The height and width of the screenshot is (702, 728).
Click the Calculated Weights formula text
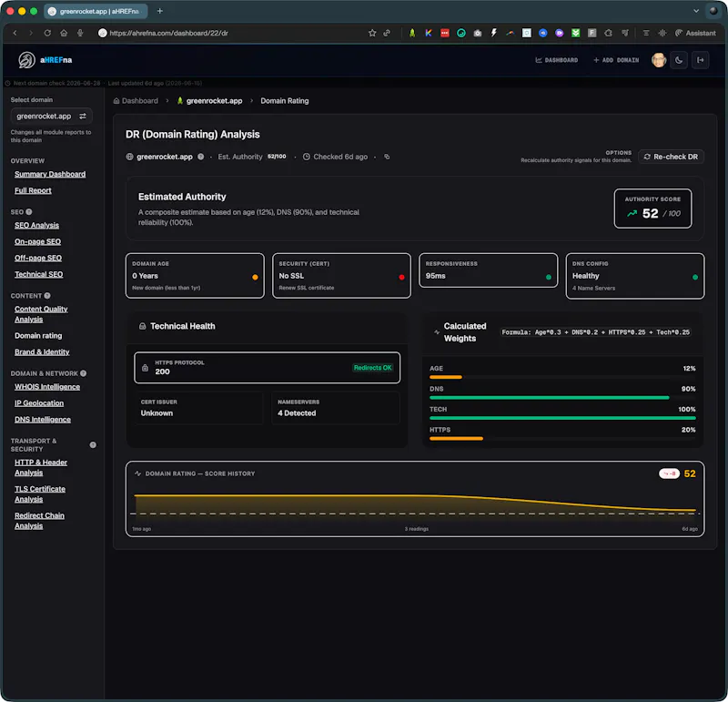(x=595, y=332)
